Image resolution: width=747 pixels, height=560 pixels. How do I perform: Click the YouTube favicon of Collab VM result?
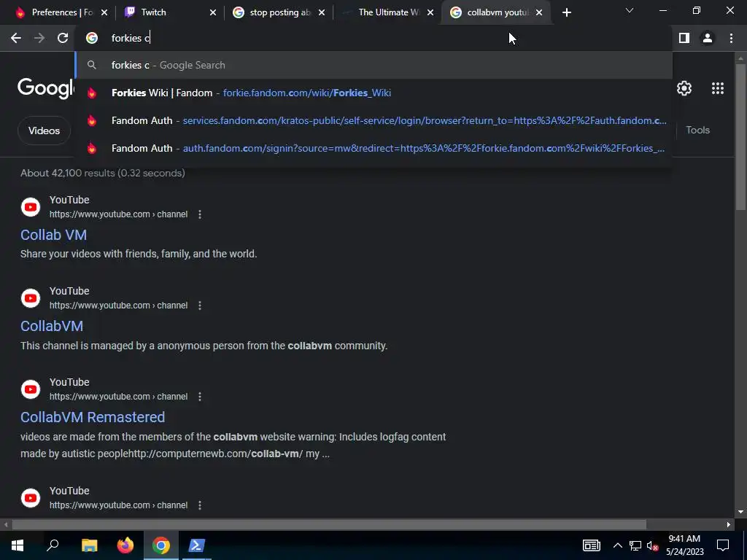click(x=31, y=207)
